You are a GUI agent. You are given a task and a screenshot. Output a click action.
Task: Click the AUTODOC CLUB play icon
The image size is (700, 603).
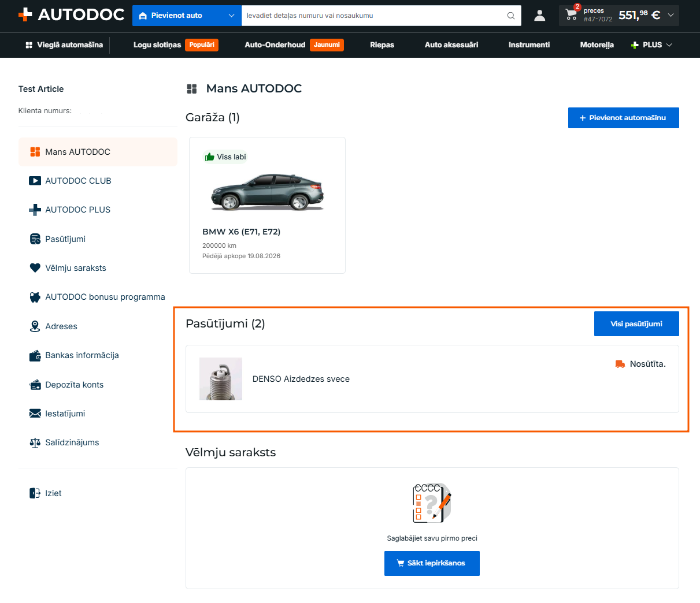pyautogui.click(x=35, y=181)
